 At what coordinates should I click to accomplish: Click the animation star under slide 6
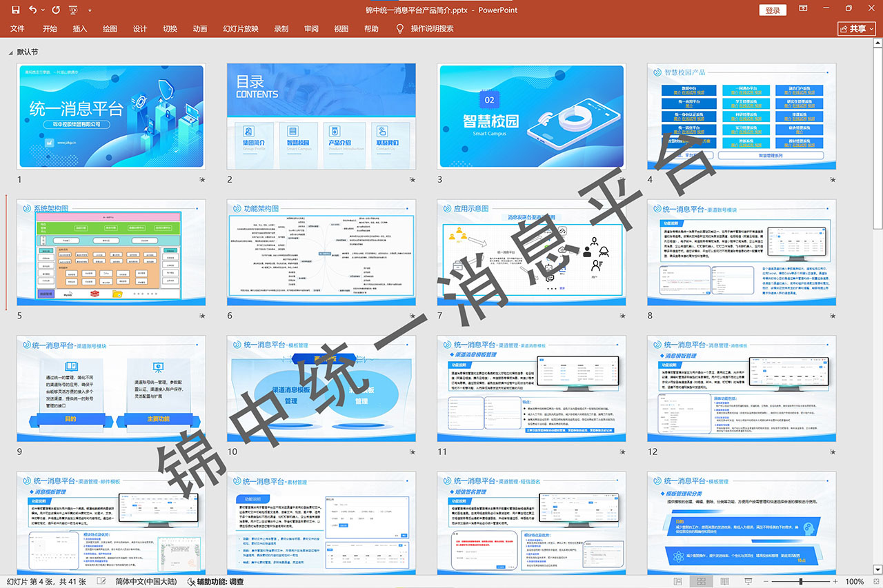coord(412,316)
